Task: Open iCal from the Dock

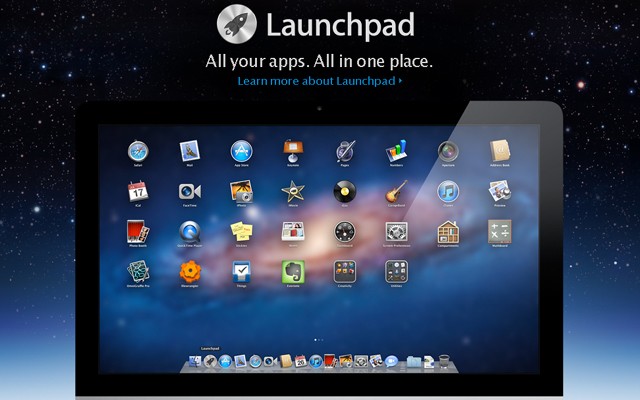Action: tap(301, 361)
